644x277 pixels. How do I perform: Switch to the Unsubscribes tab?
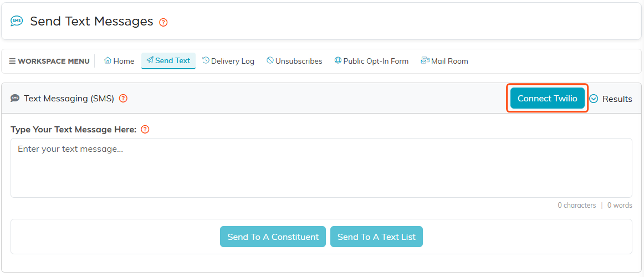click(x=294, y=61)
